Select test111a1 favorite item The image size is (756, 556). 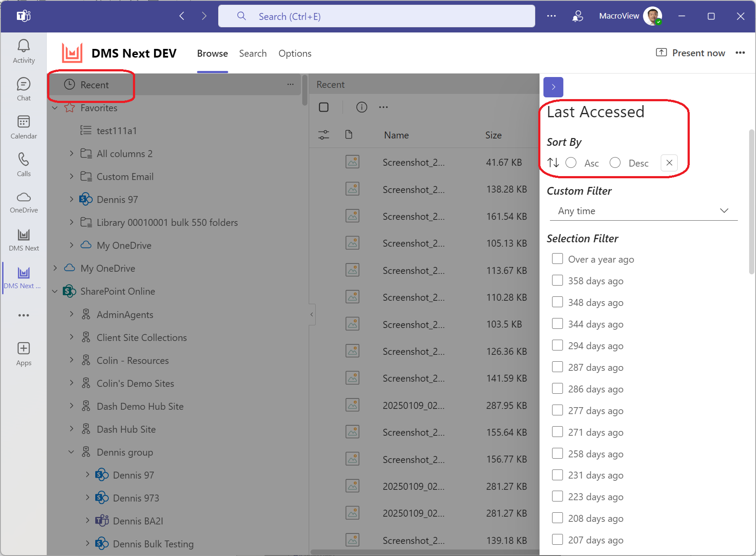tap(117, 131)
